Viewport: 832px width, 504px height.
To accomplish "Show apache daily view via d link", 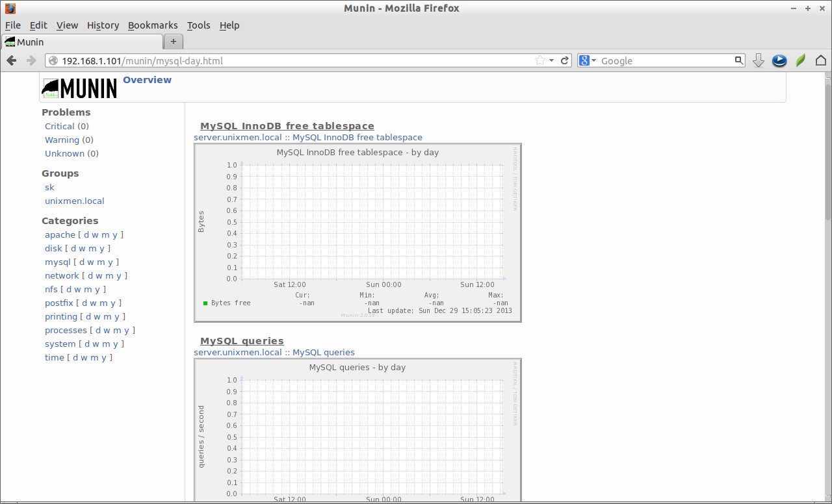I will [x=86, y=234].
